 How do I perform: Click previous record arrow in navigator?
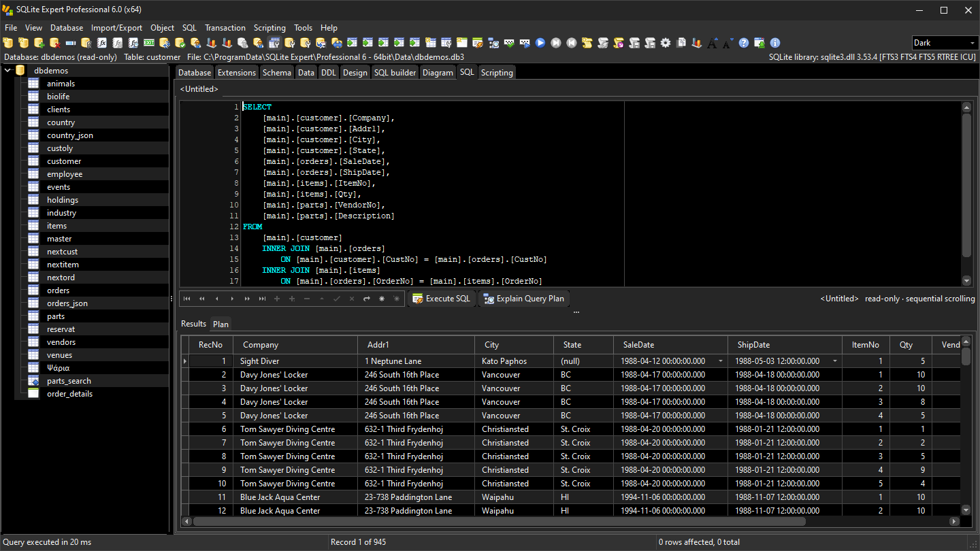click(217, 299)
